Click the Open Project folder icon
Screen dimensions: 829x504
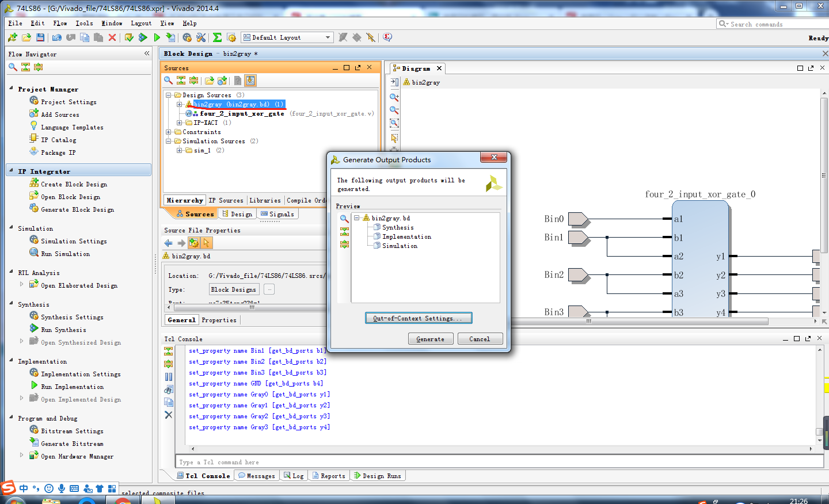(26, 37)
